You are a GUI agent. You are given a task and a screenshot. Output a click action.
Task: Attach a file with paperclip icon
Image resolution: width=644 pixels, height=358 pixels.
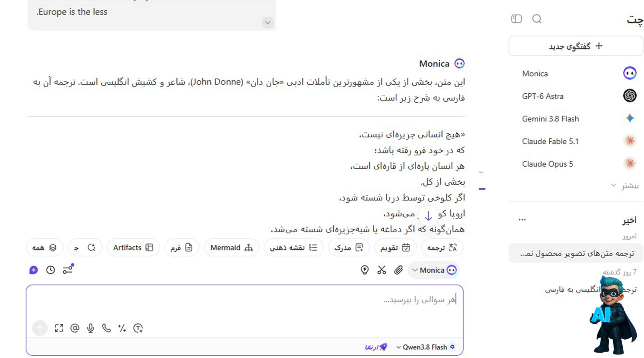(398, 270)
